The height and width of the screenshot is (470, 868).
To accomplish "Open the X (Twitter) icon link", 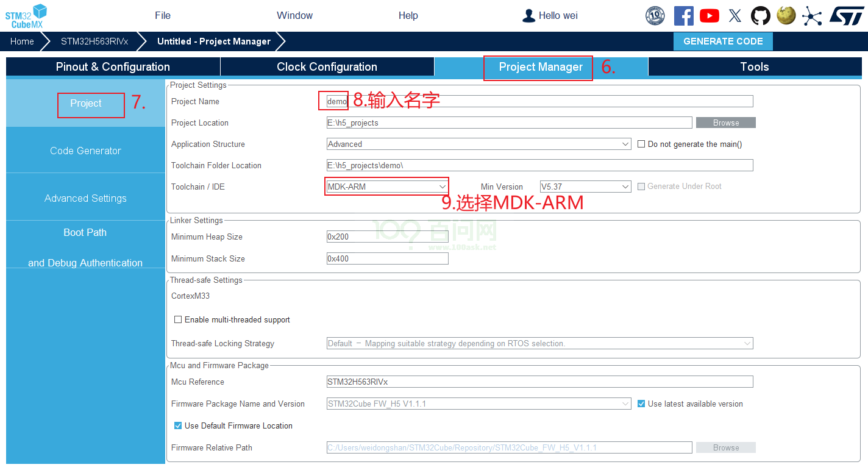I will click(735, 16).
